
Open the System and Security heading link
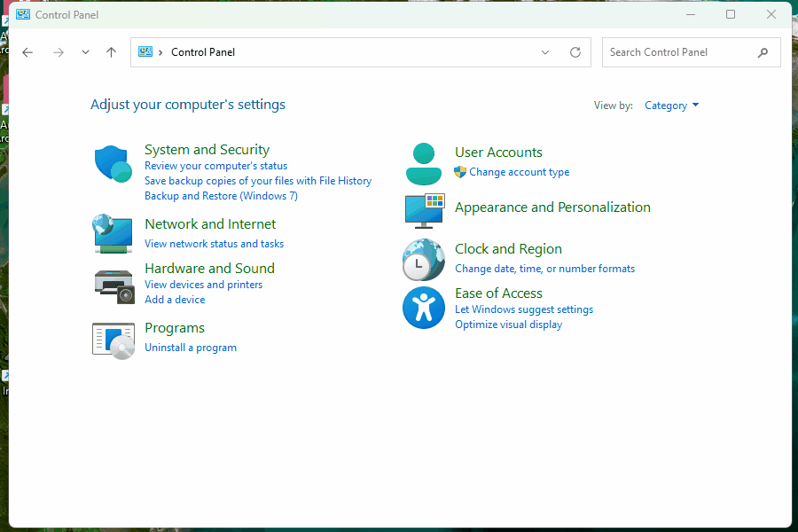[x=207, y=150]
